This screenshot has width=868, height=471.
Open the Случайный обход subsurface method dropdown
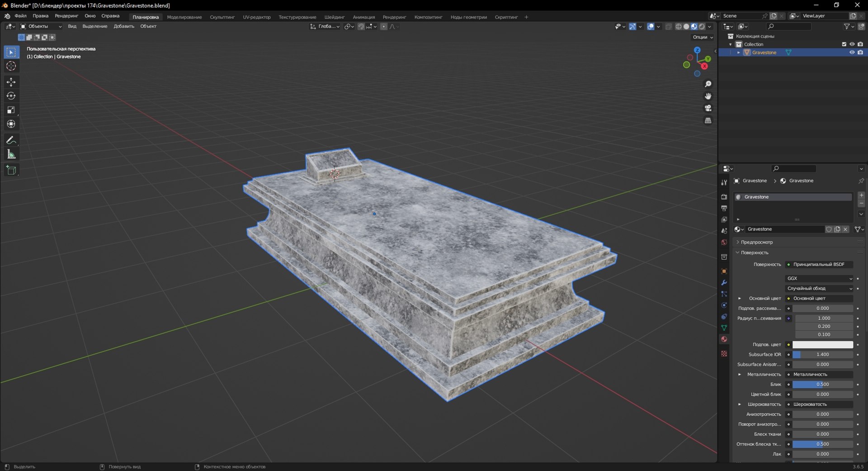pos(819,289)
